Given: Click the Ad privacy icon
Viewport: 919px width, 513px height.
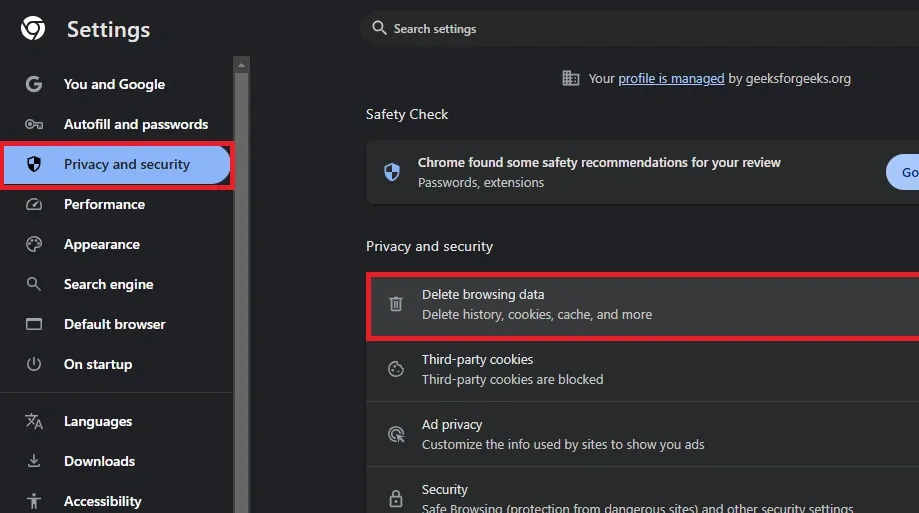Looking at the screenshot, I should pyautogui.click(x=396, y=434).
